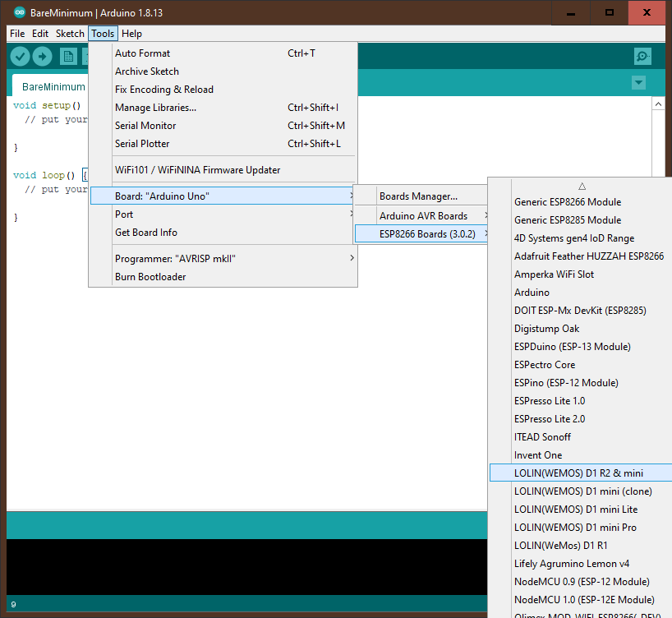Launch Serial Monitor from Tools menu
Screen dimensions: 672x618
[223, 125]
